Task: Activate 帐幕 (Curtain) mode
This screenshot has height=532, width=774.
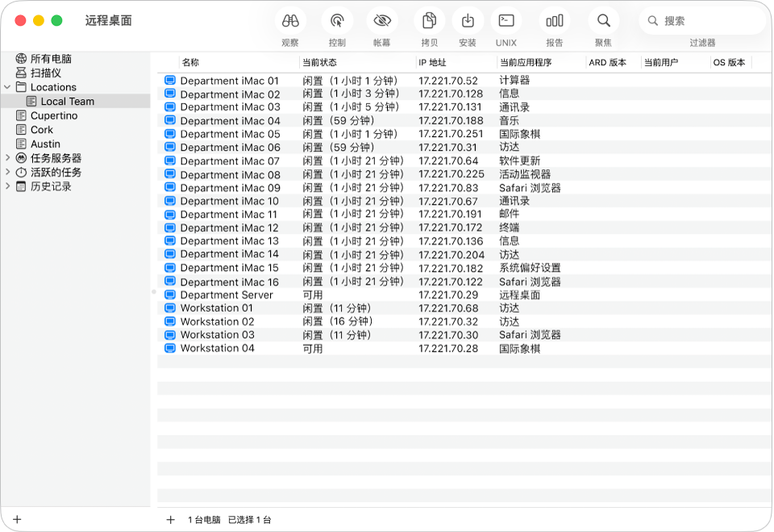Action: 381,20
